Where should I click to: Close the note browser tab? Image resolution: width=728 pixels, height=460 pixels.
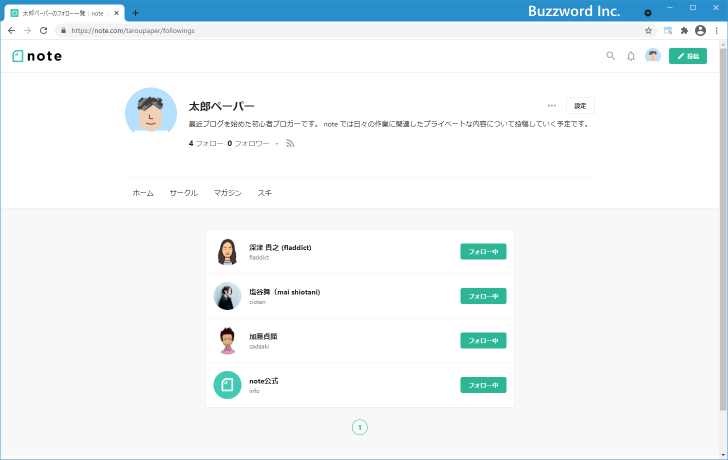pyautogui.click(x=116, y=13)
